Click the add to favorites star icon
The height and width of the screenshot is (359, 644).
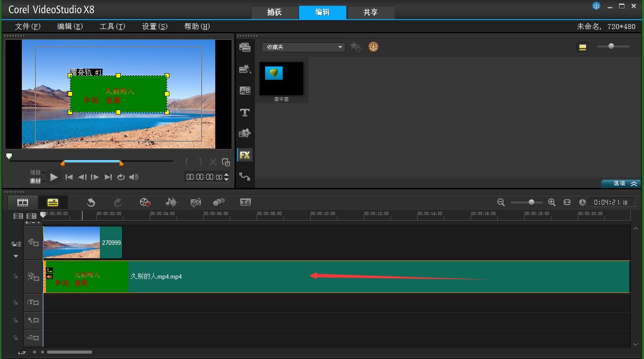[x=356, y=47]
